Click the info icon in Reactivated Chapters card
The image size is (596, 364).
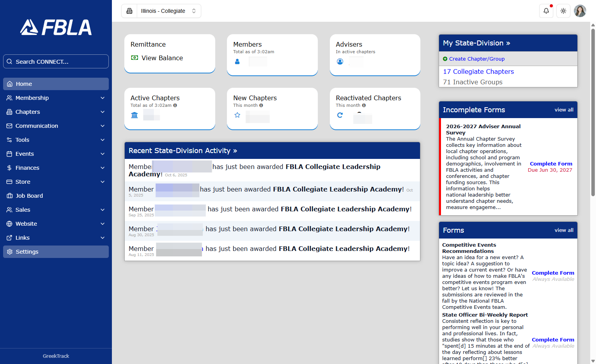[x=364, y=105]
